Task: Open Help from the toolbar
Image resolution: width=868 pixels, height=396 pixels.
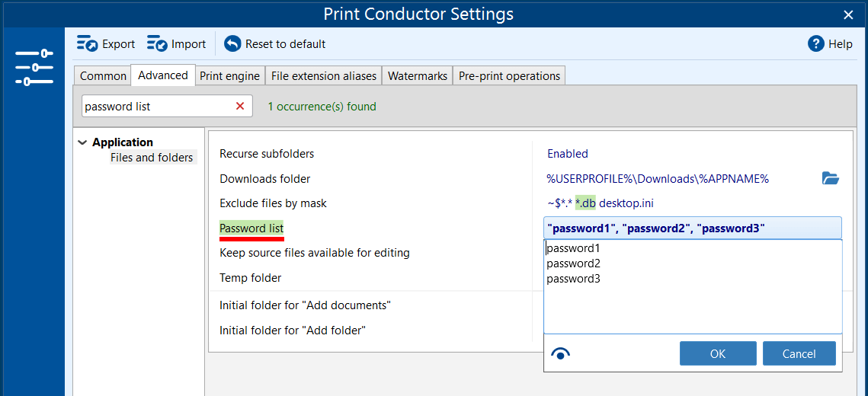Action: click(x=830, y=44)
